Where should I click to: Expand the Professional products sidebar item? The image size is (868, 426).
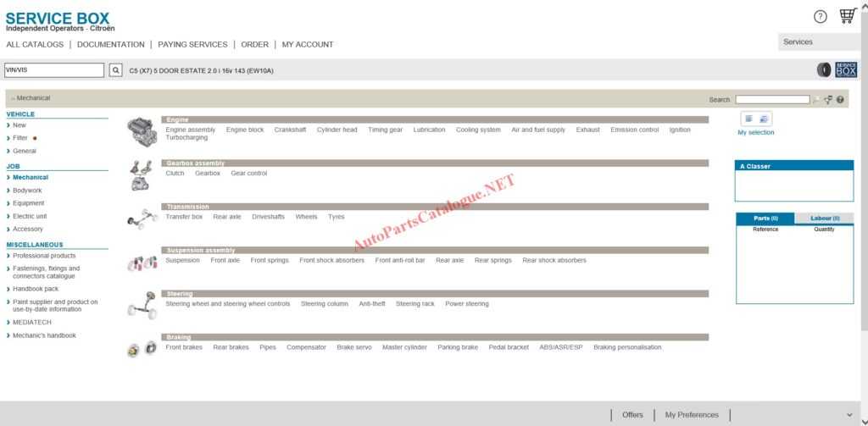pyautogui.click(x=43, y=256)
